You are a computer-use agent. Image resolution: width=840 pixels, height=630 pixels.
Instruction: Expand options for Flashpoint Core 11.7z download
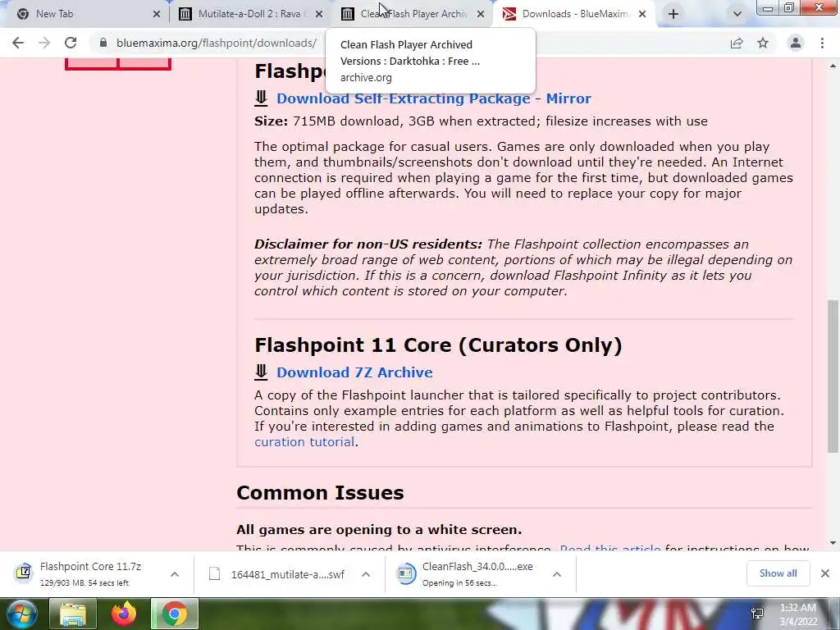coord(175,574)
